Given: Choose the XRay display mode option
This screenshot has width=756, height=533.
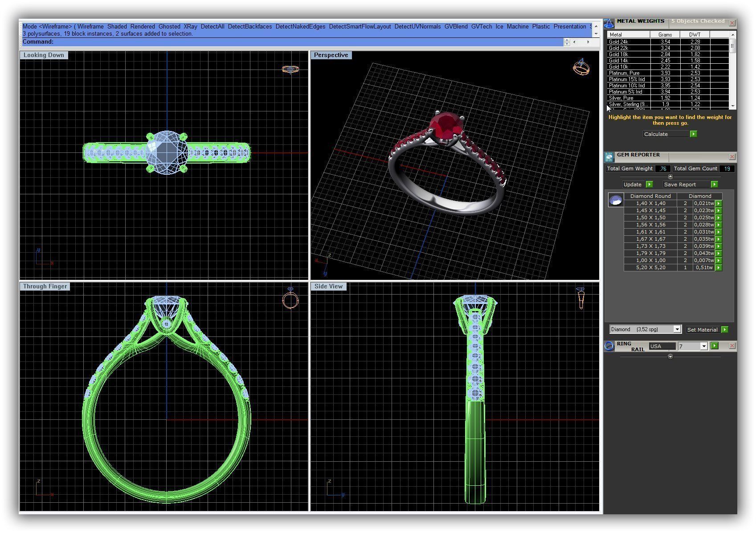Looking at the screenshot, I should [190, 27].
